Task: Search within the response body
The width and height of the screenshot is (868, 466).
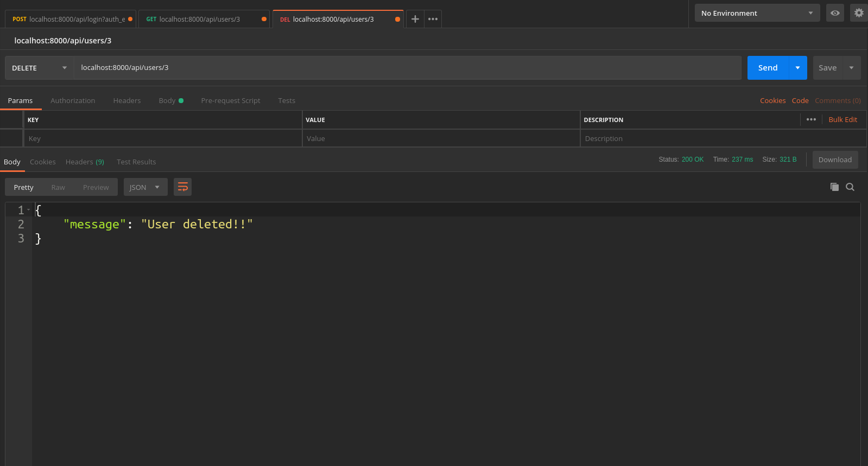Action: [850, 187]
